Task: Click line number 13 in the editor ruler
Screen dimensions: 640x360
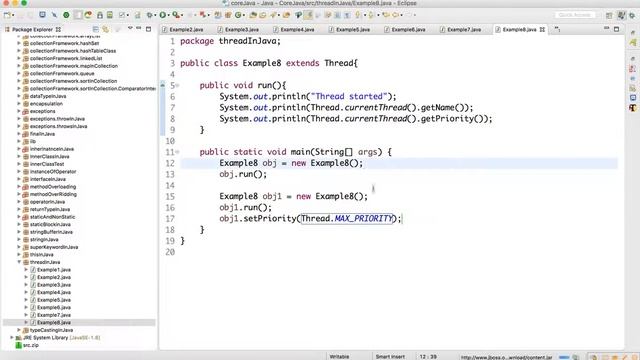Action: 170,174
